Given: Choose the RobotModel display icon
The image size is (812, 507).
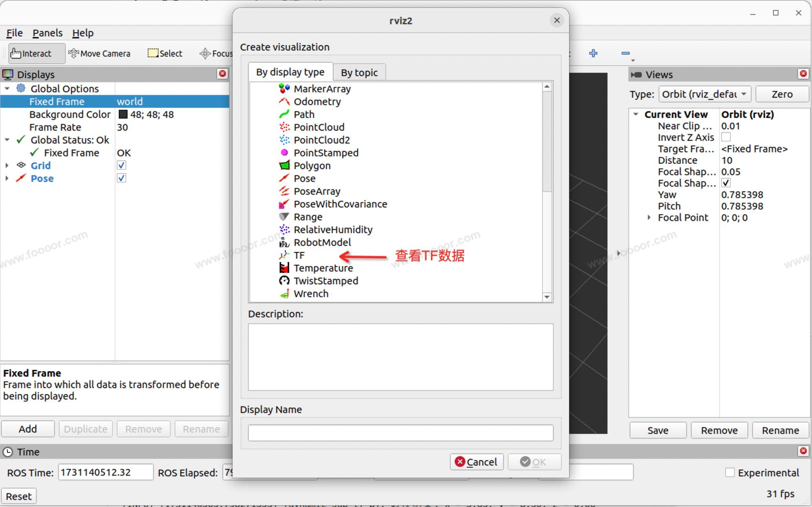Looking at the screenshot, I should (x=284, y=242).
